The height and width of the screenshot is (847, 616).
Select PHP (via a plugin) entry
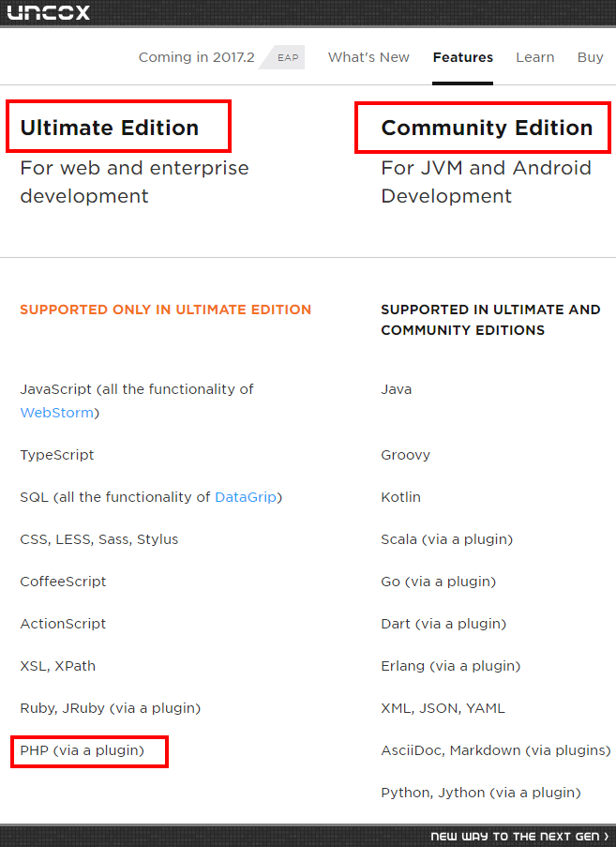click(x=83, y=750)
